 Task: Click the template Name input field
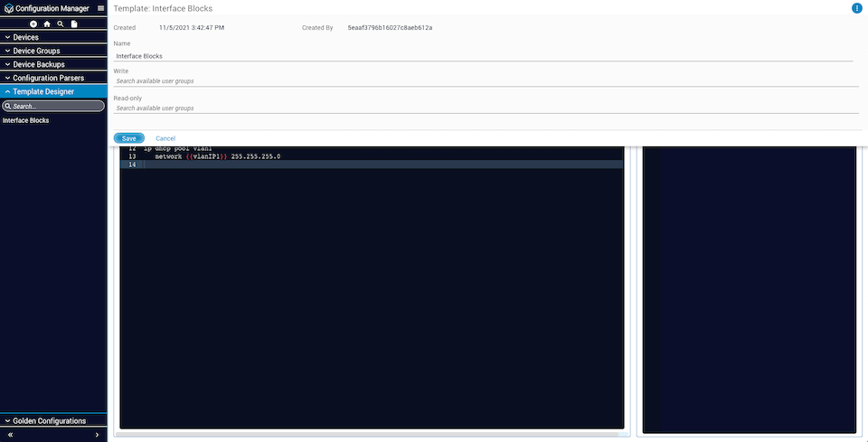484,56
